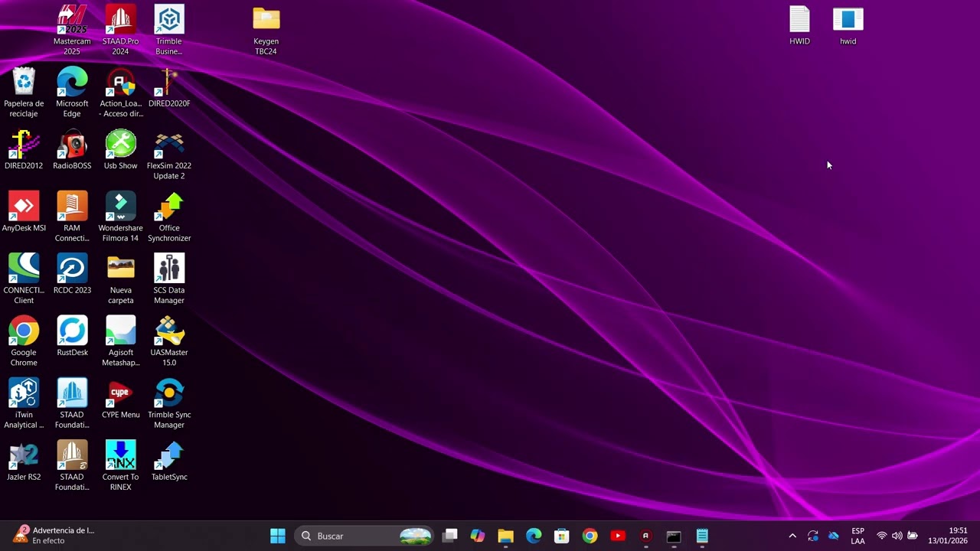Screen dimensions: 980x551
Task: Change the ESP LAA input language
Action: point(858,536)
